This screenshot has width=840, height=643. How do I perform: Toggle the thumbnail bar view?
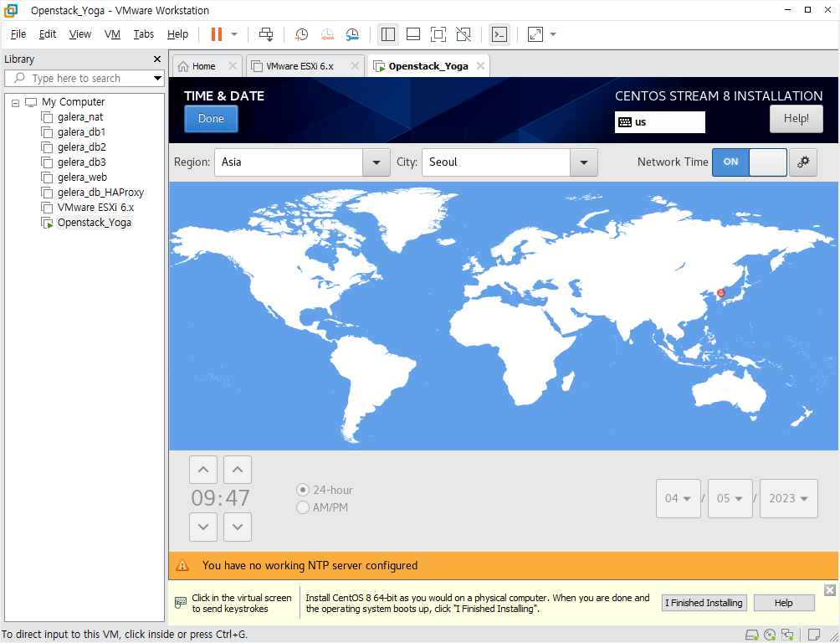click(413, 34)
